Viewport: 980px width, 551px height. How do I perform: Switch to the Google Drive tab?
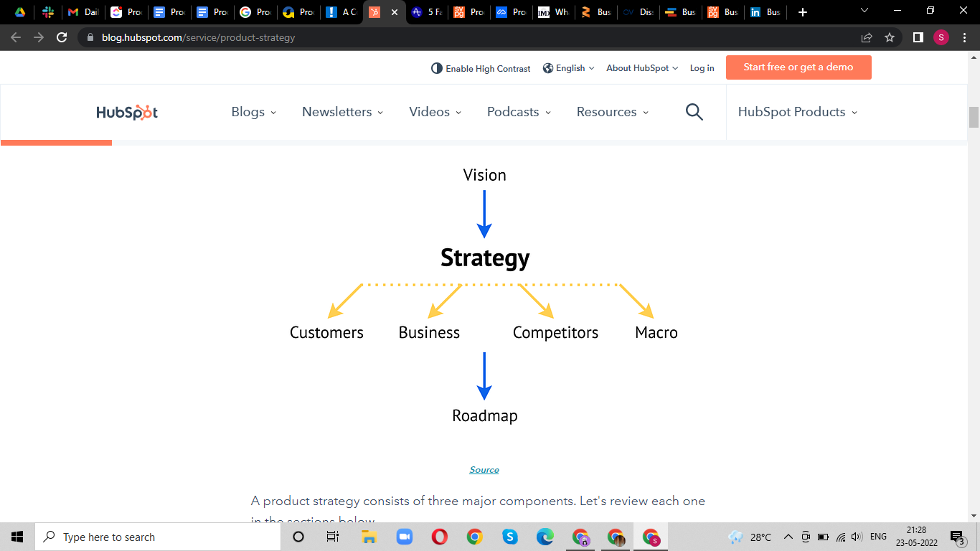pyautogui.click(x=20, y=12)
